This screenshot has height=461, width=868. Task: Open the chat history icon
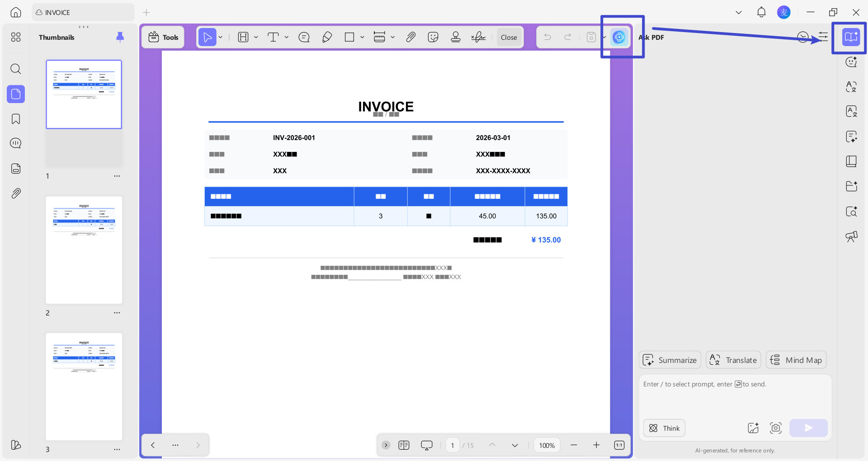tap(803, 37)
